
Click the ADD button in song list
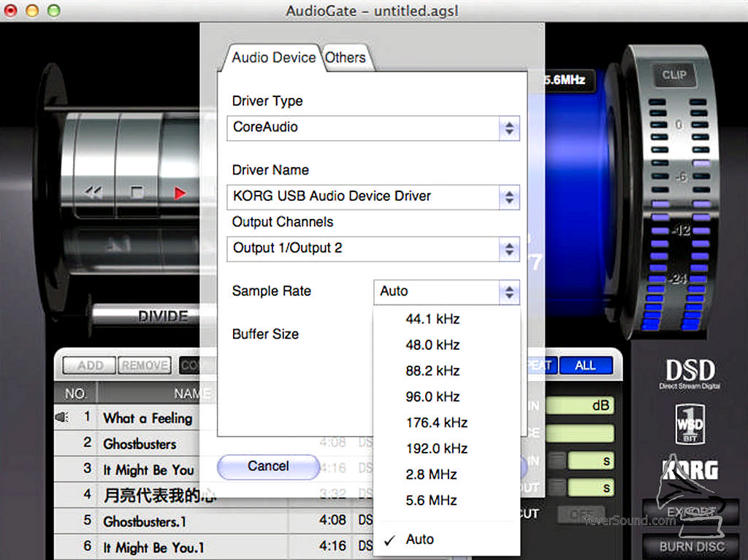tap(89, 365)
